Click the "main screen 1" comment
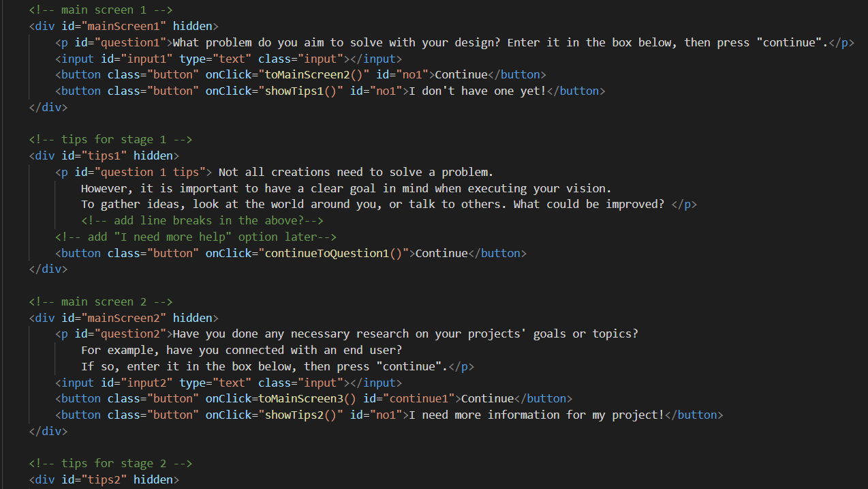 point(101,10)
